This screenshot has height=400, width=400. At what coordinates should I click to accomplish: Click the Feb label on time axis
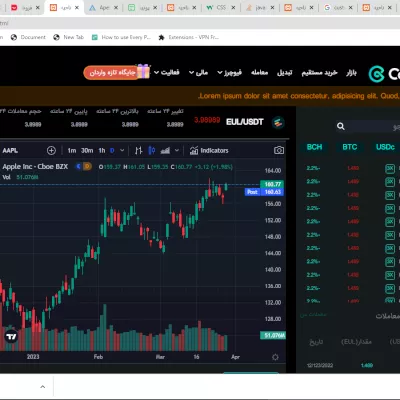point(98,357)
